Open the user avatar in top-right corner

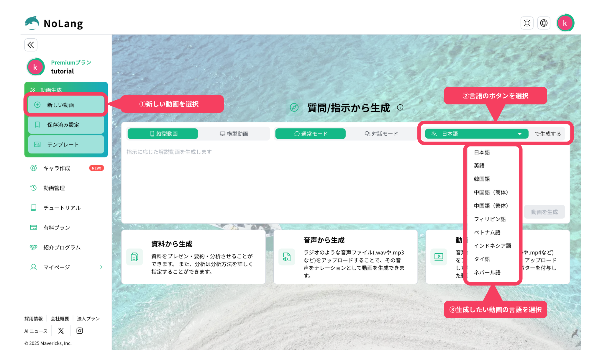click(x=565, y=23)
